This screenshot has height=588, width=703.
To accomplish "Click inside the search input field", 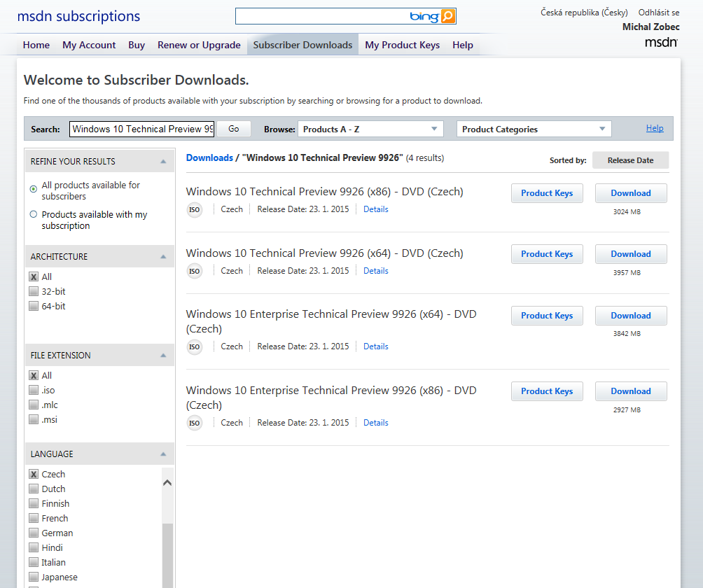I will pyautogui.click(x=141, y=129).
